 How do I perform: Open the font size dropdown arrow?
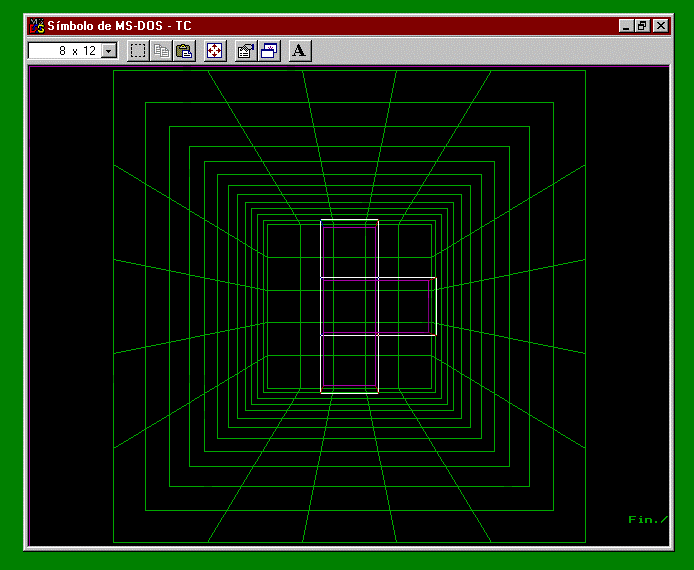[x=108, y=50]
